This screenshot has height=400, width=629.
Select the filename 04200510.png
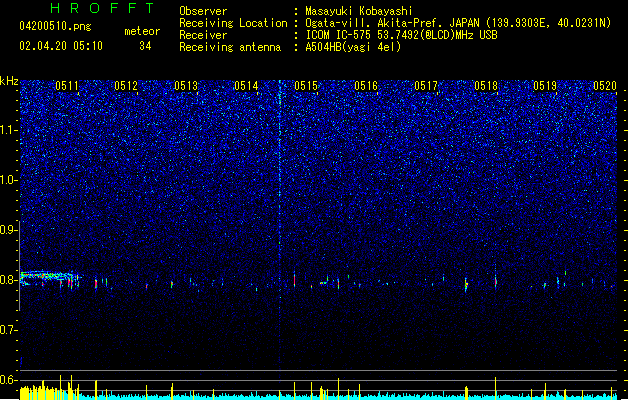pyautogui.click(x=55, y=27)
